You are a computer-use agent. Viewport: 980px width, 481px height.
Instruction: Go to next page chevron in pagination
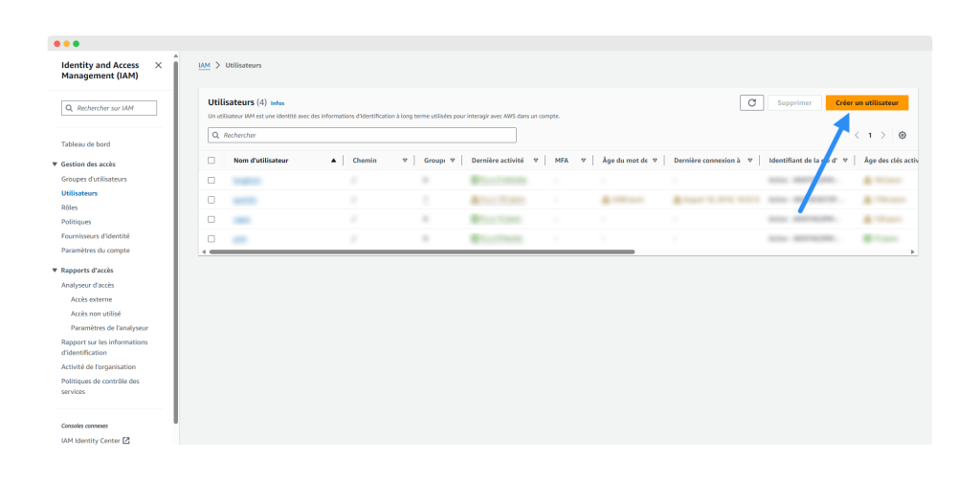883,135
